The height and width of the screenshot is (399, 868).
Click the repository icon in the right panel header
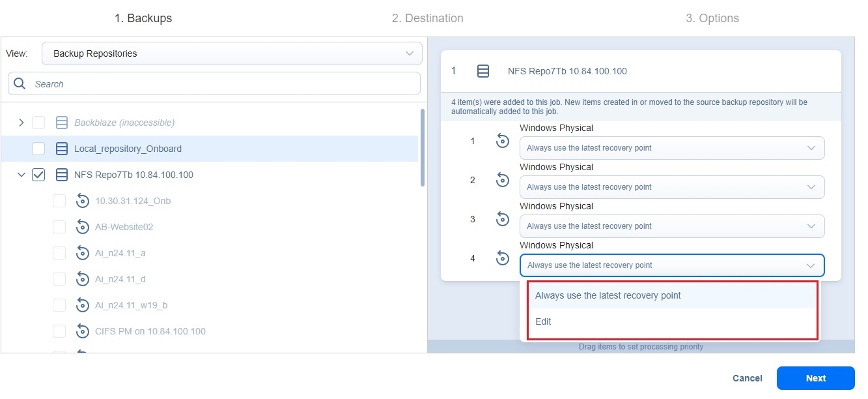pyautogui.click(x=483, y=71)
